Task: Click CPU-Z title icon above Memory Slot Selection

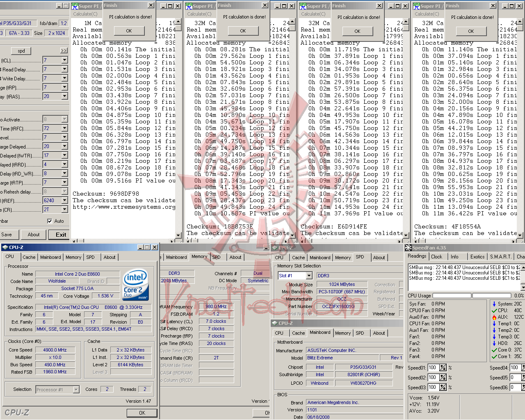Action: point(275,248)
